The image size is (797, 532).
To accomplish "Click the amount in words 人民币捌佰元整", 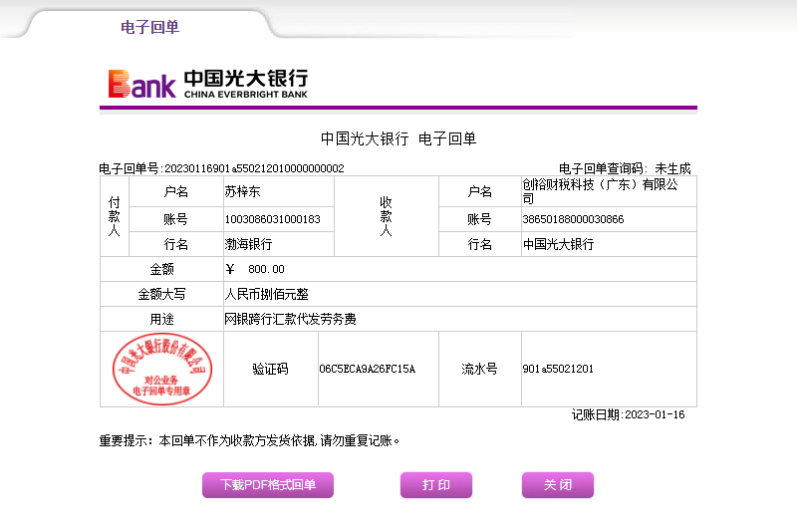I will pyautogui.click(x=266, y=294).
